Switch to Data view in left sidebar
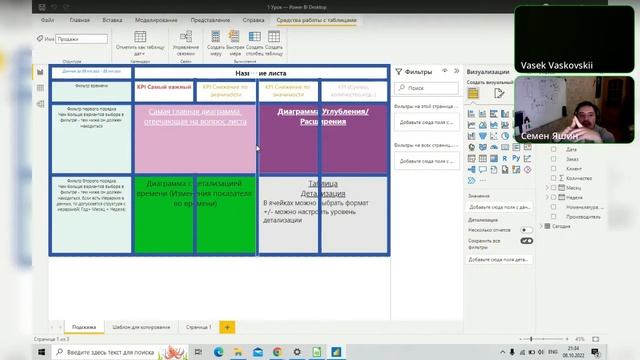 pos(40,88)
